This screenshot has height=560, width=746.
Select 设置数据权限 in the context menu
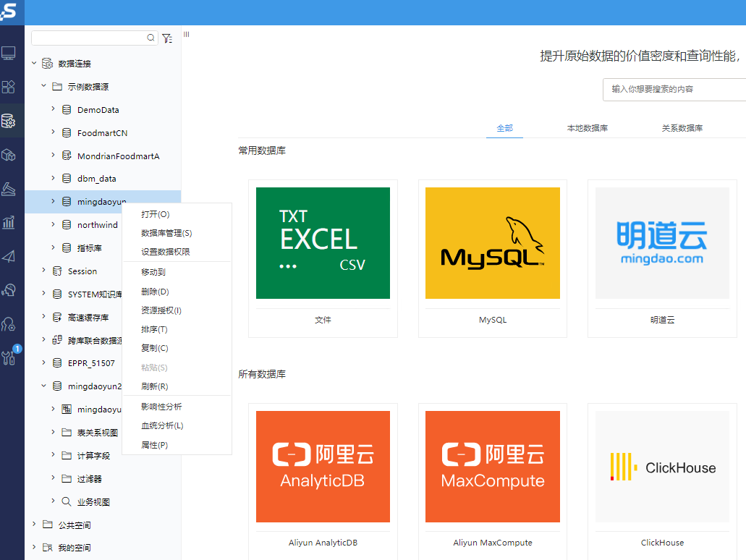click(177, 252)
